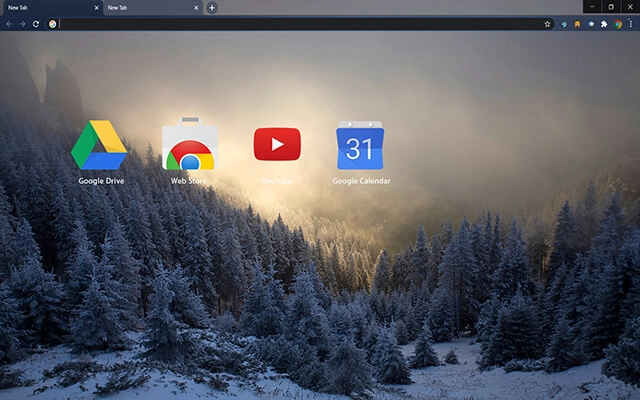Go back using the back arrow

(x=9, y=24)
